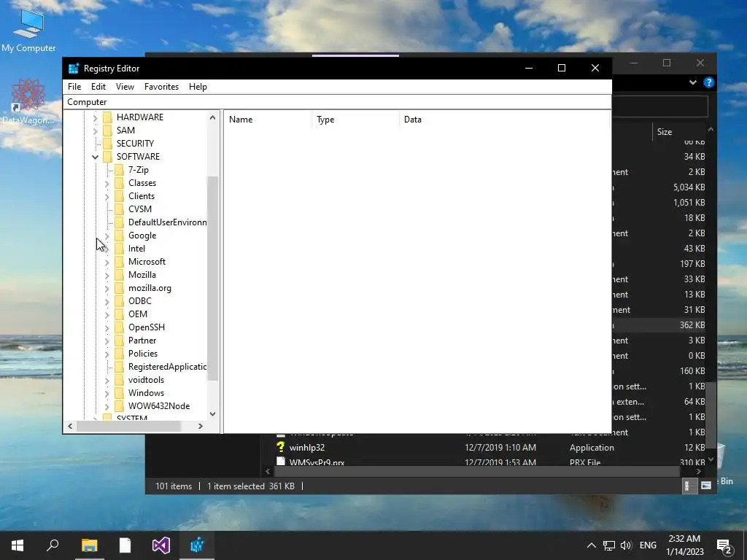Viewport: 747px width, 560px height.
Task: Select the DefaultUserEnvironment key
Action: 167,222
